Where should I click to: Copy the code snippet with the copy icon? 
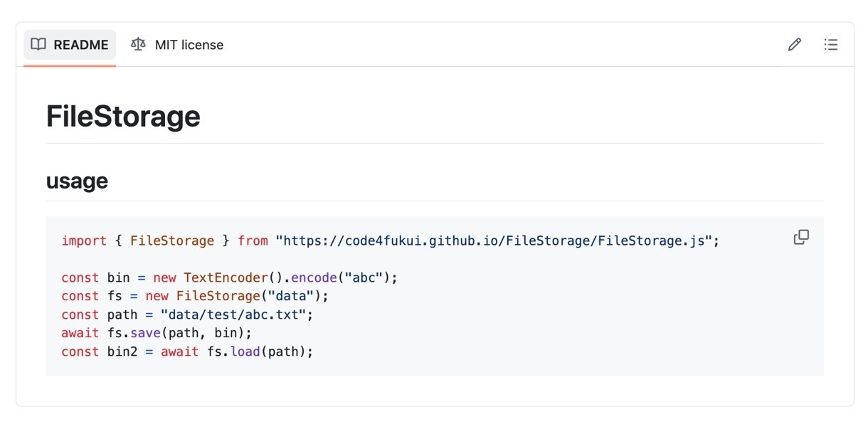tap(801, 237)
